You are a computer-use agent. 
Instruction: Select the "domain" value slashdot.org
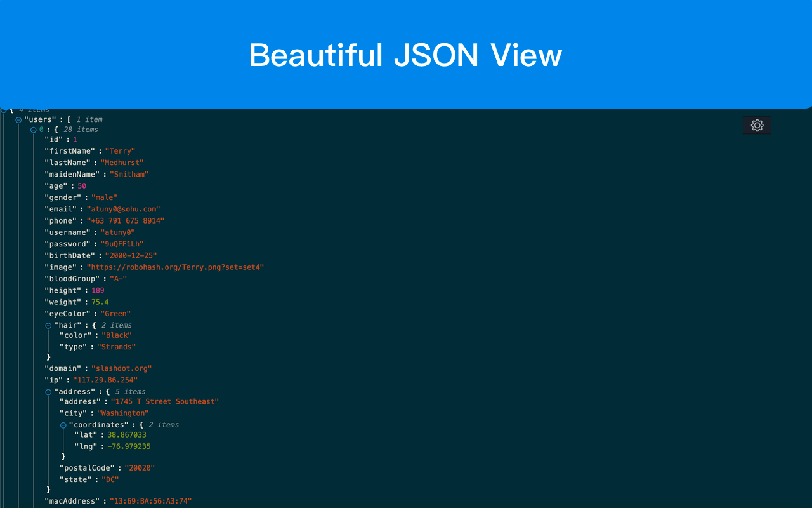point(121,368)
